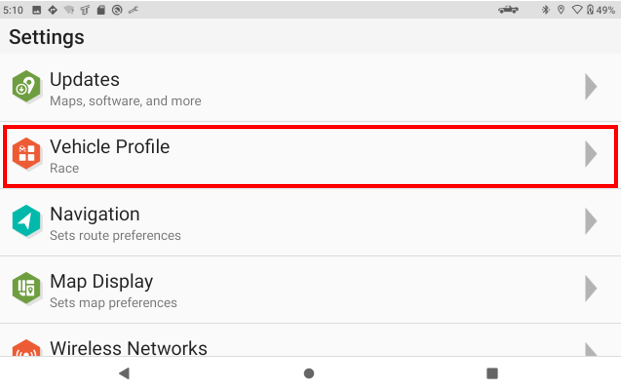Image resolution: width=625 pixels, height=389 pixels.
Task: Tap the Bluetooth icon in status bar
Action: (x=546, y=10)
